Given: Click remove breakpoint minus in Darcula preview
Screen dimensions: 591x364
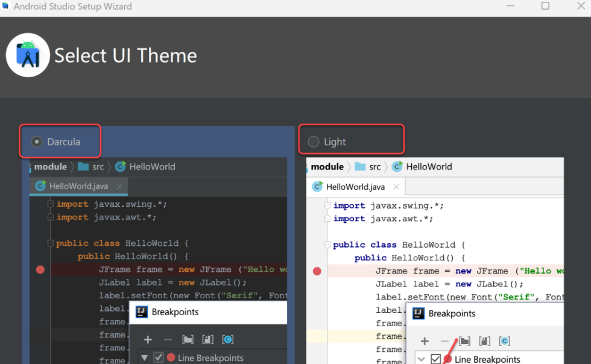Looking at the screenshot, I should [x=168, y=339].
